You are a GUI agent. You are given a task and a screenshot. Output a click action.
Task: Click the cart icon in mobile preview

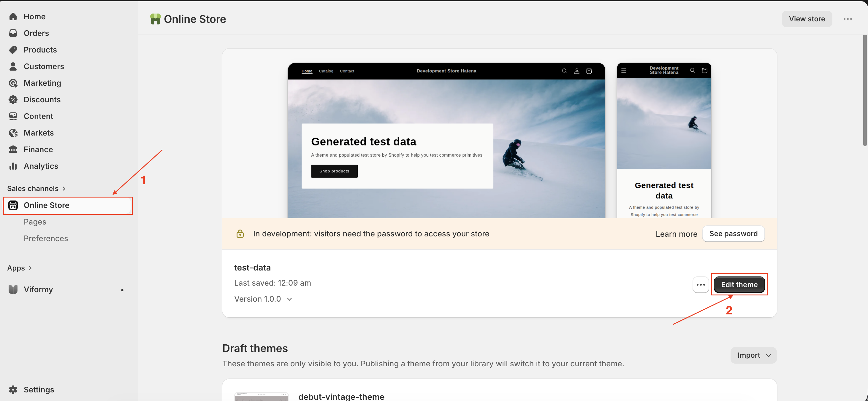tap(704, 70)
